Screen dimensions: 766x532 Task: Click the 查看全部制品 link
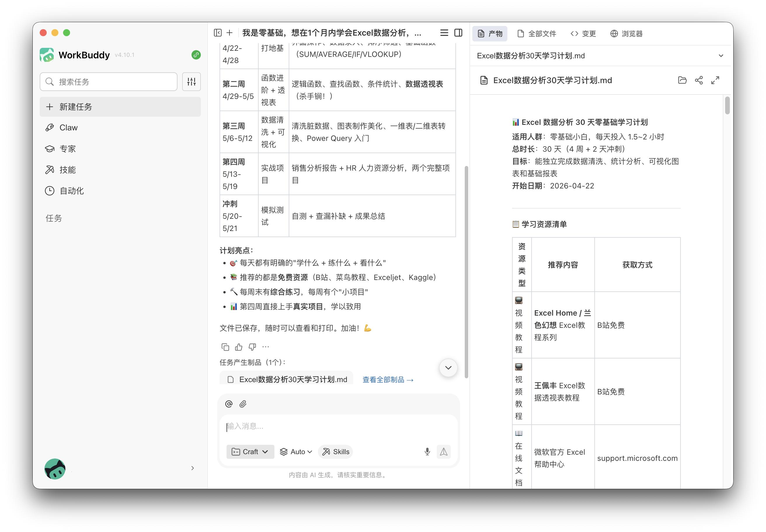[x=388, y=380]
